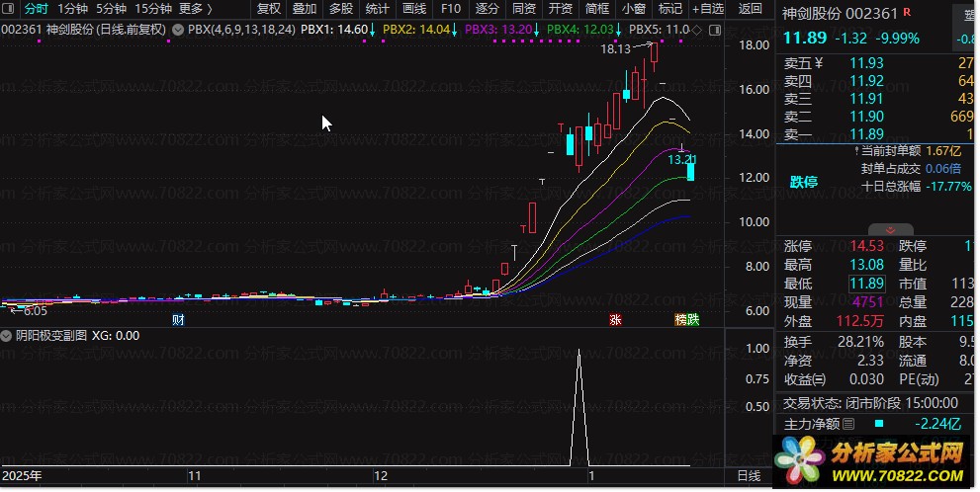
Task: Click the 6.05 low price label
Action: coord(35,311)
